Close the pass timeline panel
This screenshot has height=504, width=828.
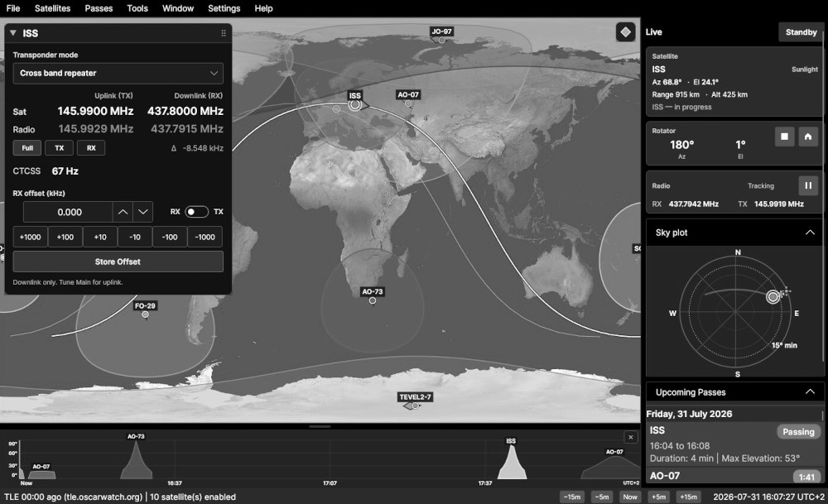[630, 437]
